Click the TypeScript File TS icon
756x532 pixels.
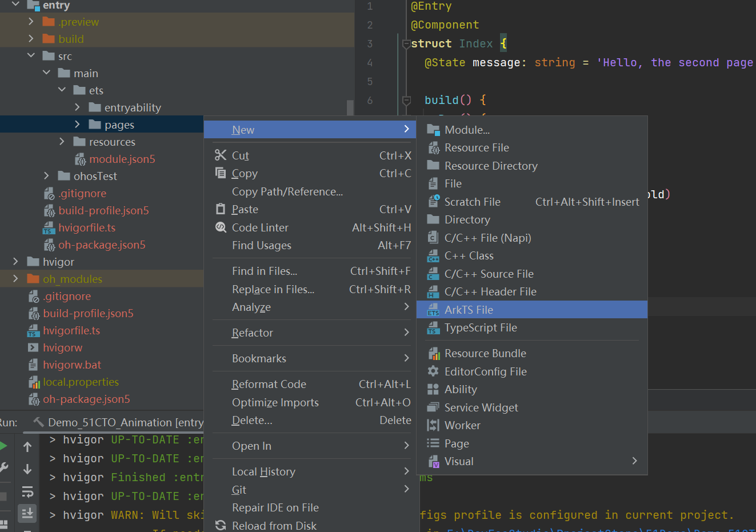point(434,327)
